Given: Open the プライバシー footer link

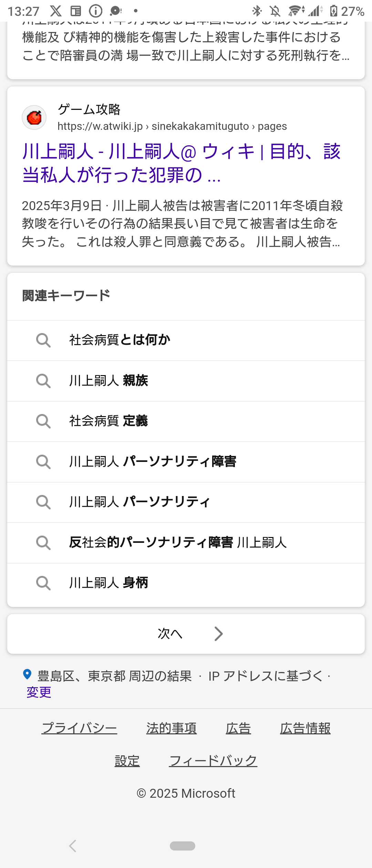Looking at the screenshot, I should 79,728.
